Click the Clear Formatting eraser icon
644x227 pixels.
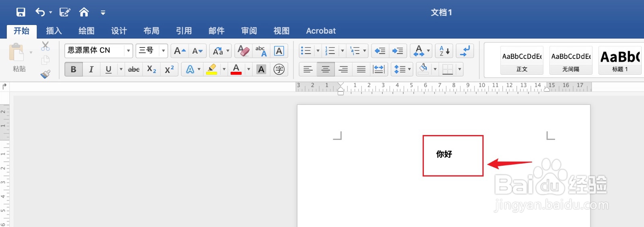coord(244,51)
